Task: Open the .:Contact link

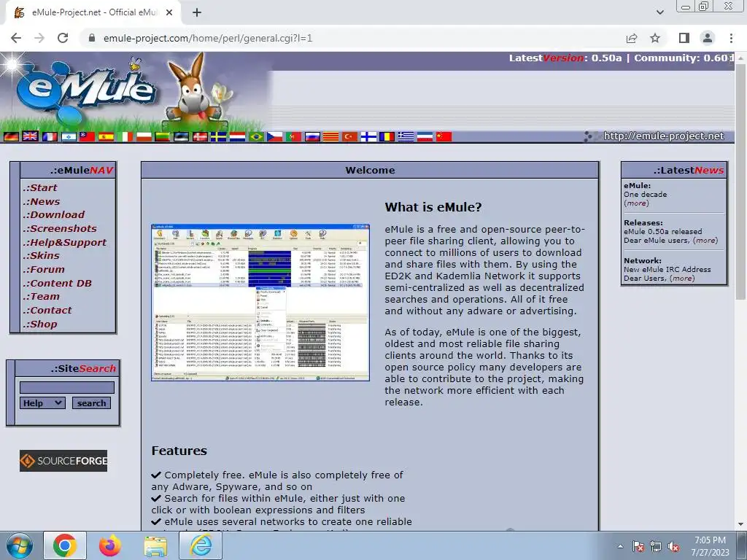Action: (47, 310)
